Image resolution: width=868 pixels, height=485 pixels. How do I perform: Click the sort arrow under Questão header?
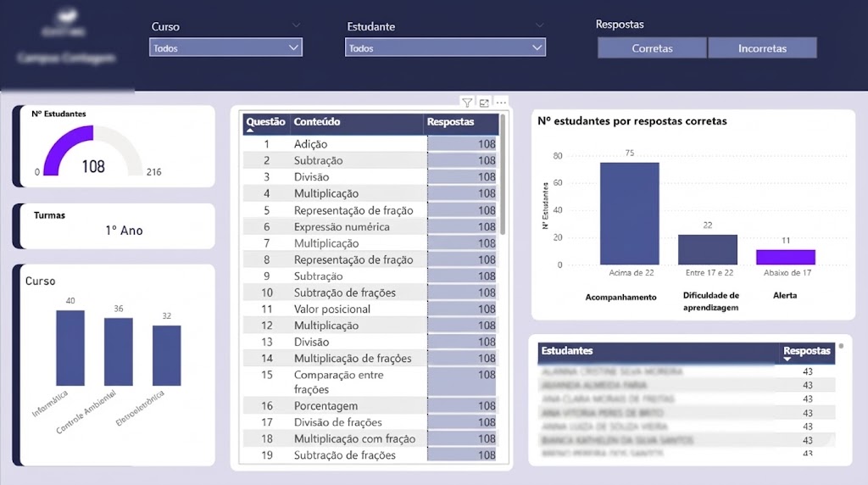[250, 131]
